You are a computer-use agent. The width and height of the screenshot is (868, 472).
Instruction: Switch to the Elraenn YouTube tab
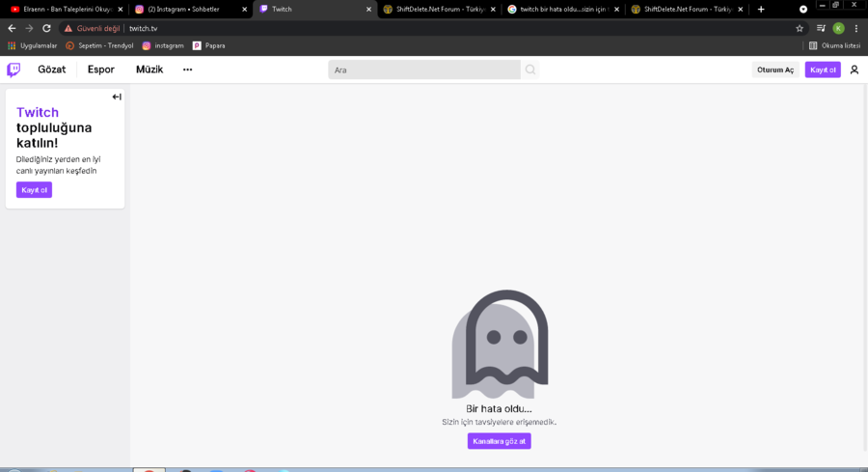tap(66, 10)
